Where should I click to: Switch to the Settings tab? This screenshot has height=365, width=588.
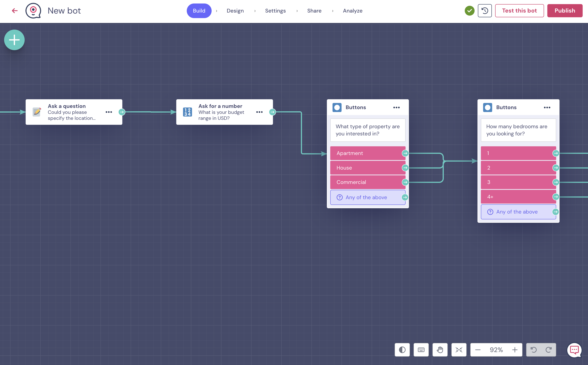pyautogui.click(x=275, y=11)
